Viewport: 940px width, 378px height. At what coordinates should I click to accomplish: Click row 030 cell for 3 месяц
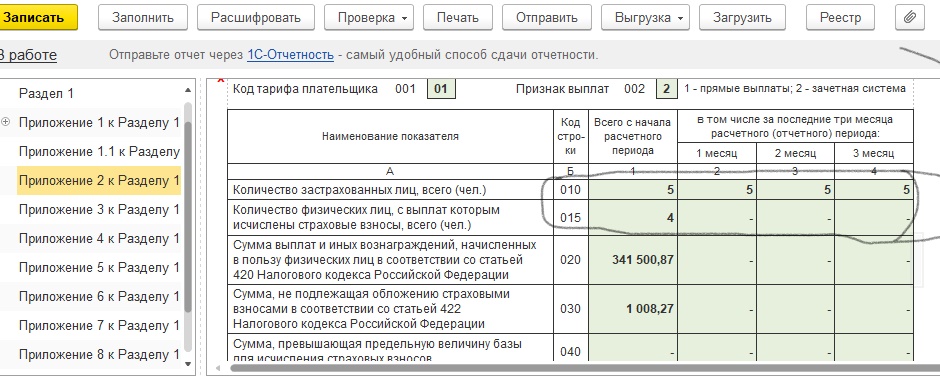pos(874,309)
